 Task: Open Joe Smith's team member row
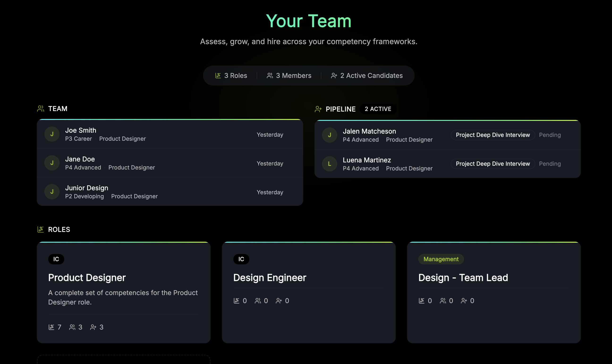click(x=170, y=134)
